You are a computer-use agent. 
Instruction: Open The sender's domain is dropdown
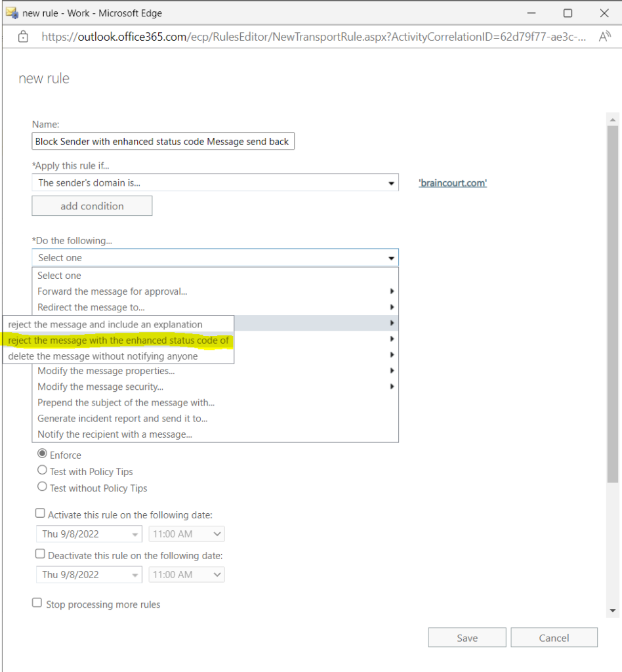(x=215, y=183)
